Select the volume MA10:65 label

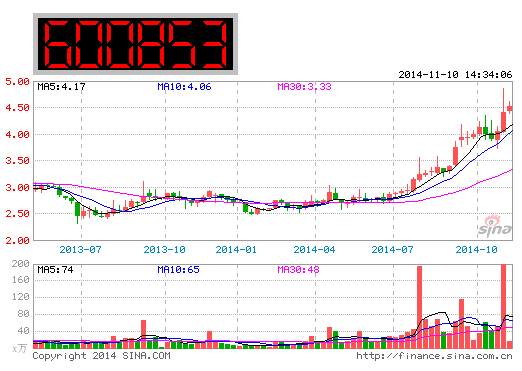point(178,269)
